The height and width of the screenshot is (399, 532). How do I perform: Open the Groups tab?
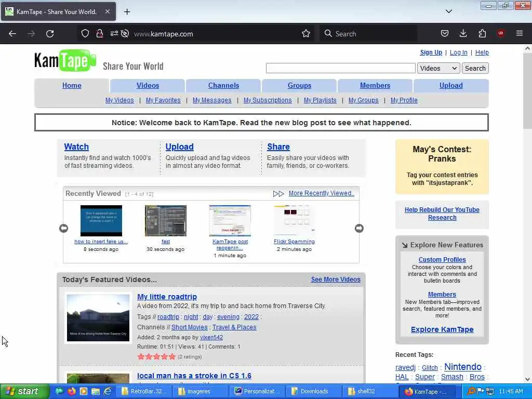[299, 86]
